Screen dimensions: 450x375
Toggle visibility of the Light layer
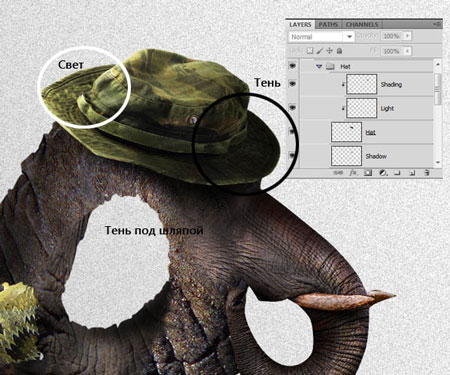[x=292, y=108]
